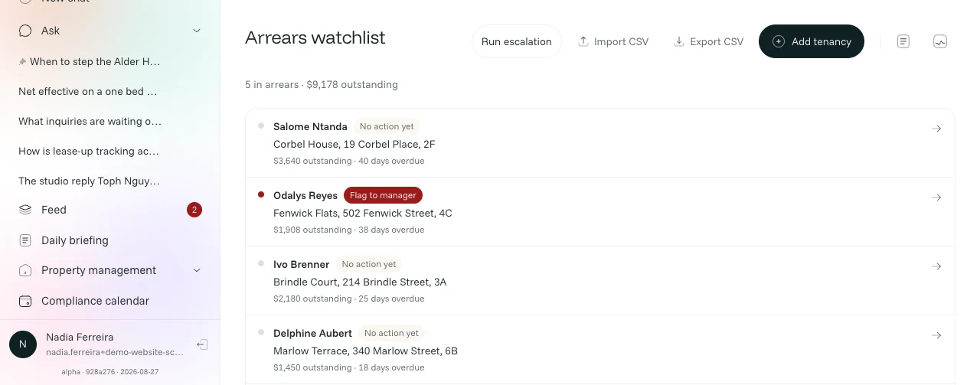The width and height of the screenshot is (980, 385).
Task: Open Odalys Reyes row arrow
Action: click(x=936, y=197)
